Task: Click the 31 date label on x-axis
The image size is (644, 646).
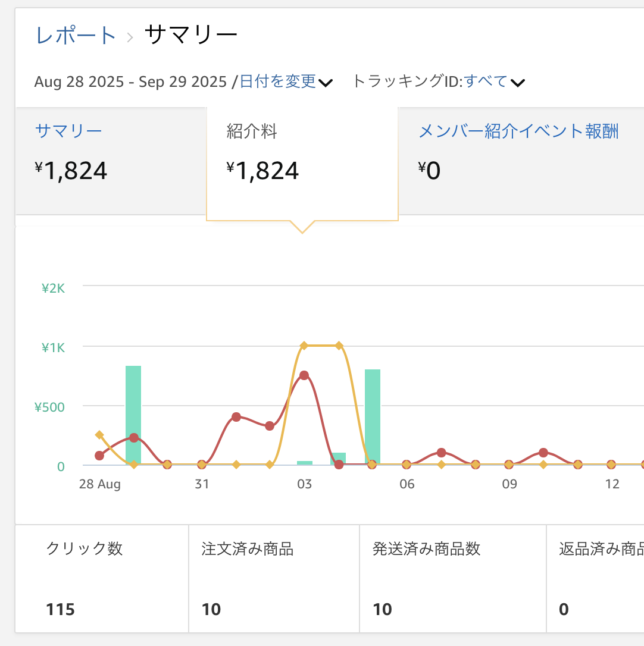Action: click(x=202, y=484)
